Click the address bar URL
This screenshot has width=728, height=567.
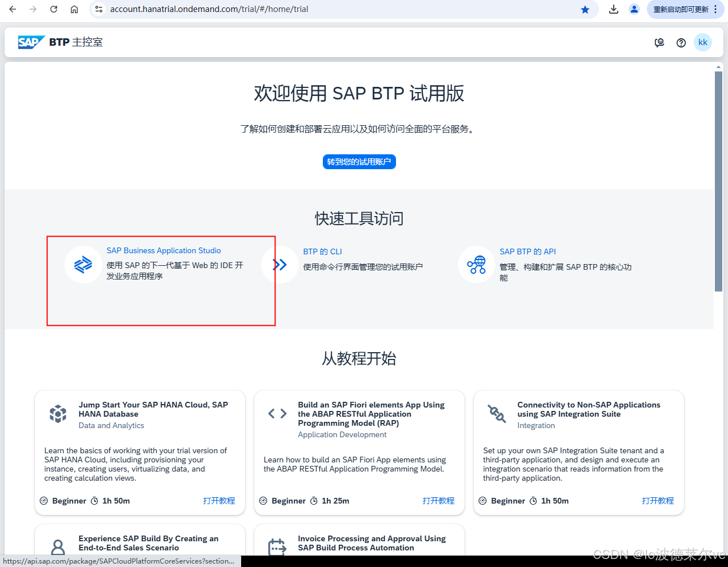coord(209,9)
